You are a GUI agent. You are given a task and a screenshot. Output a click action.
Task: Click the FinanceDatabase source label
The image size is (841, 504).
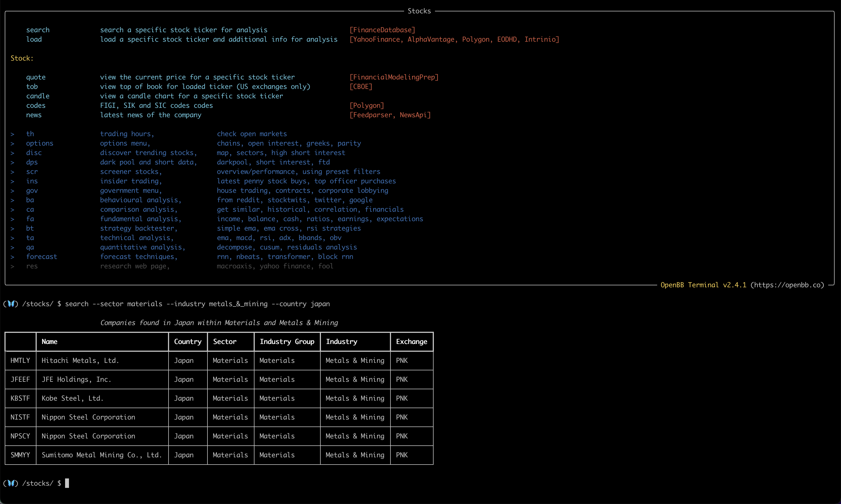point(382,30)
